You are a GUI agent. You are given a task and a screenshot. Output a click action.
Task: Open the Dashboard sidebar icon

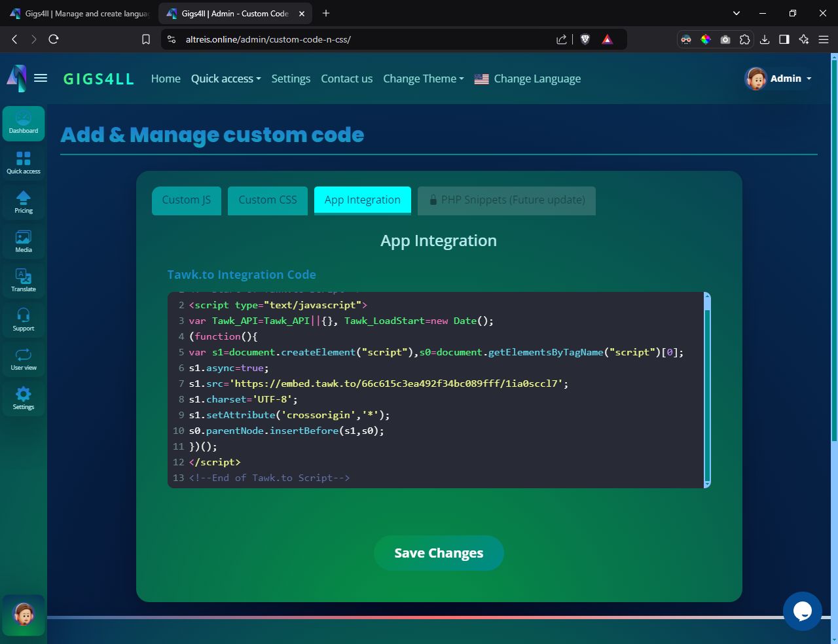tap(24, 123)
